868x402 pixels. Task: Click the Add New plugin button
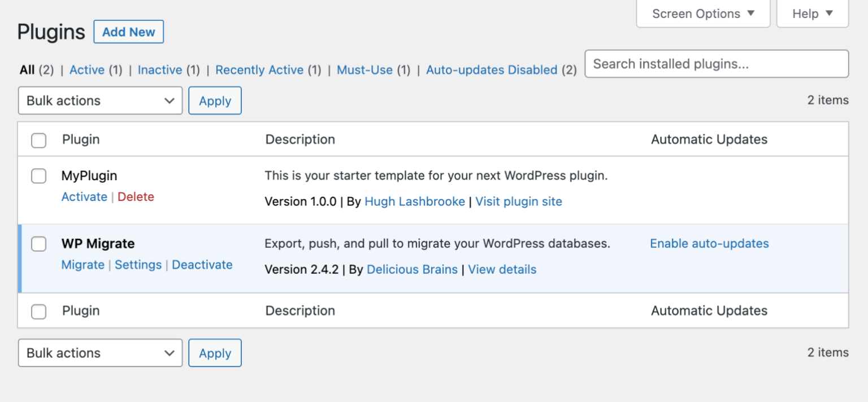[x=128, y=32]
